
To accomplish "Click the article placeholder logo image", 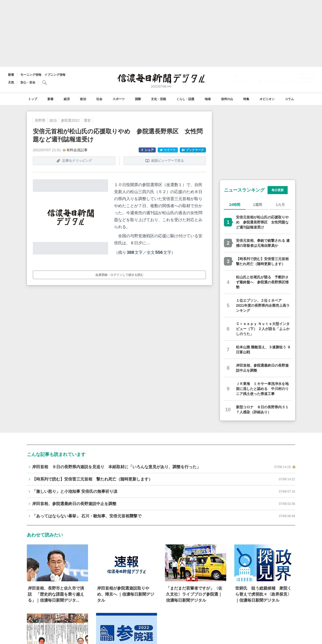I will point(70,217).
